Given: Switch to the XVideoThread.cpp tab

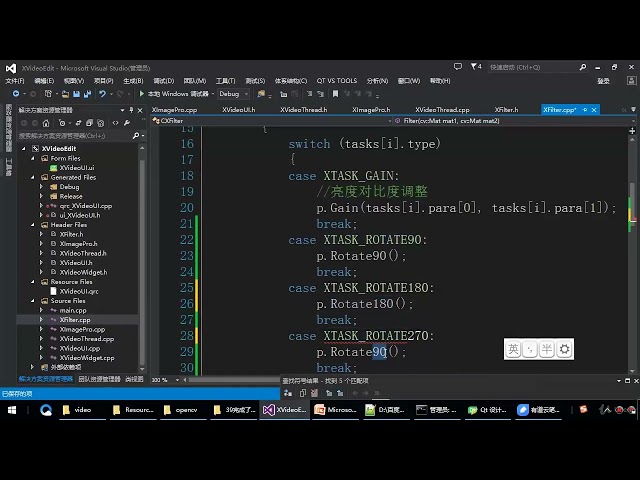Looking at the screenshot, I should click(442, 109).
